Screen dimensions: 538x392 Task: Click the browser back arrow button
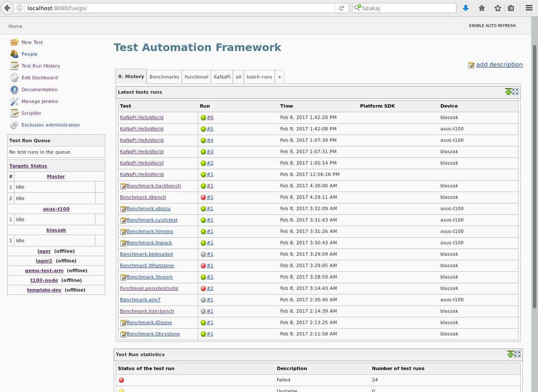7,8
